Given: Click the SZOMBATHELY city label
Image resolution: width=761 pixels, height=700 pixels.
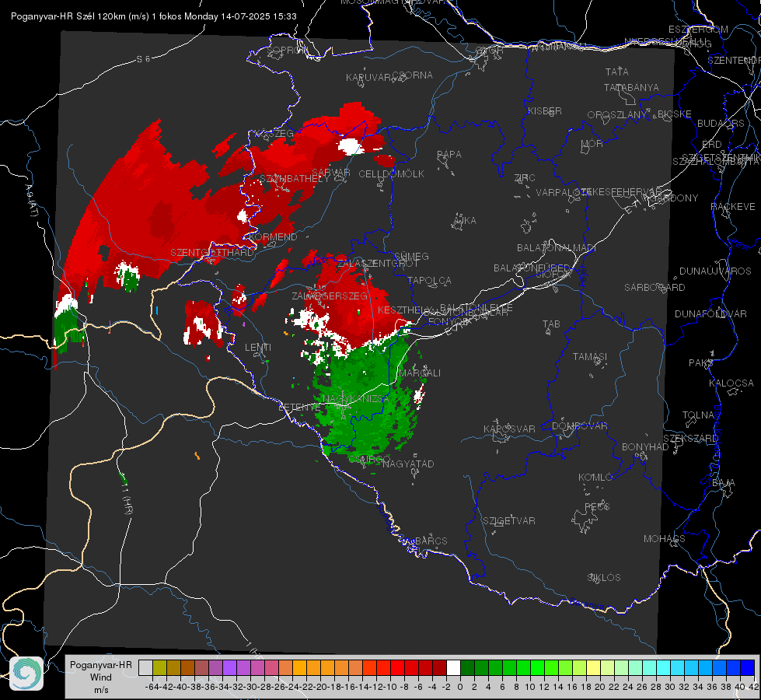Looking at the screenshot, I should pos(295,179).
